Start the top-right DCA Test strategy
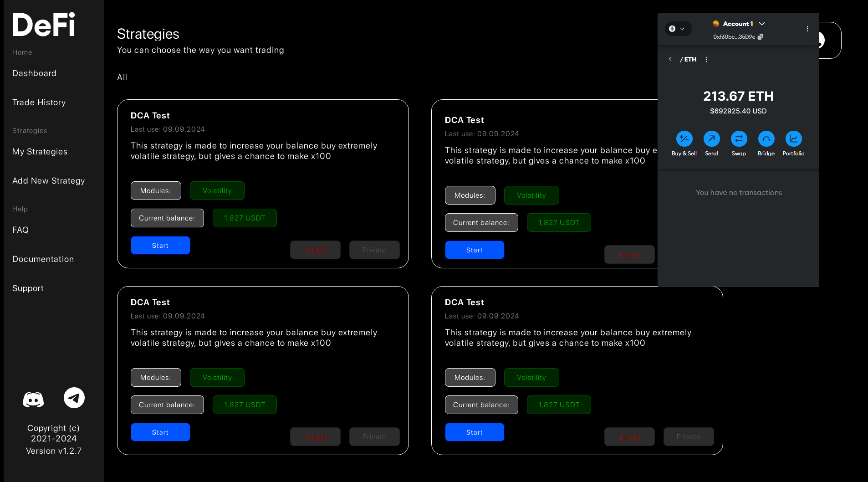The height and width of the screenshot is (482, 868). (x=475, y=250)
